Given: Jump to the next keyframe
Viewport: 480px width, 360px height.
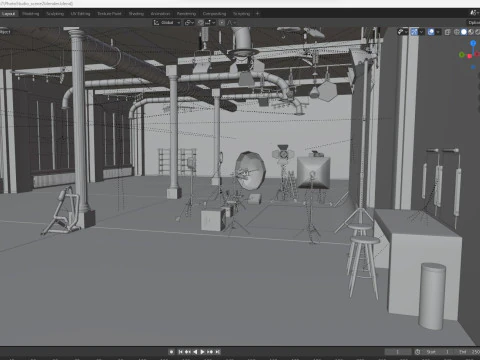Looking at the screenshot, I should [x=210, y=352].
